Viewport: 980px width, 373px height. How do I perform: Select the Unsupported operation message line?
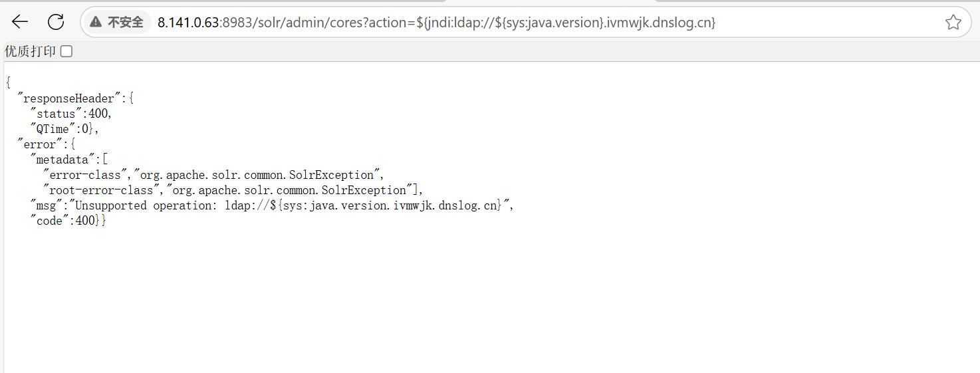[x=273, y=205]
